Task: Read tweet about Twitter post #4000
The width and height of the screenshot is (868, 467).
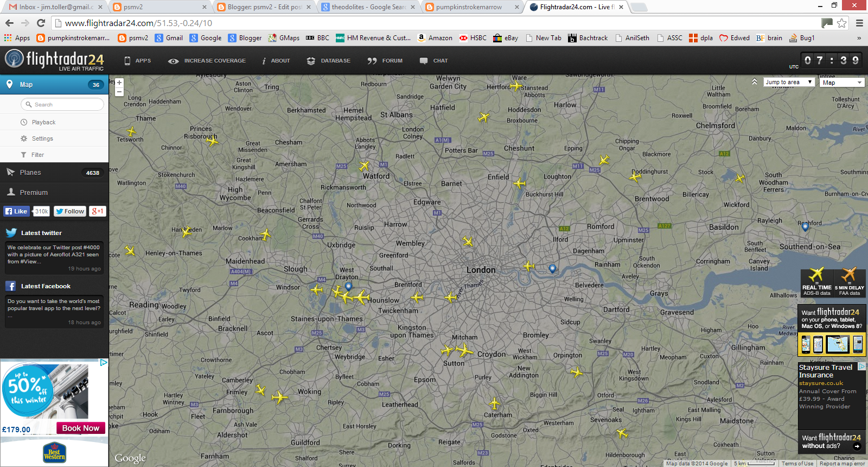Action: pyautogui.click(x=54, y=257)
